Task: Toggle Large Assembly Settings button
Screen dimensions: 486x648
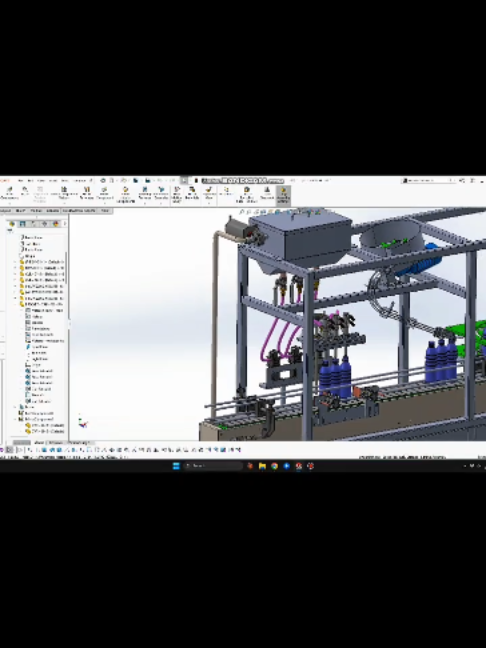Action: tap(283, 195)
